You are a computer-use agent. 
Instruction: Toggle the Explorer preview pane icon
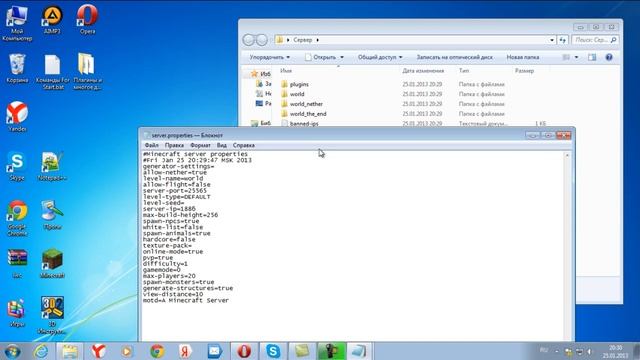click(x=592, y=57)
